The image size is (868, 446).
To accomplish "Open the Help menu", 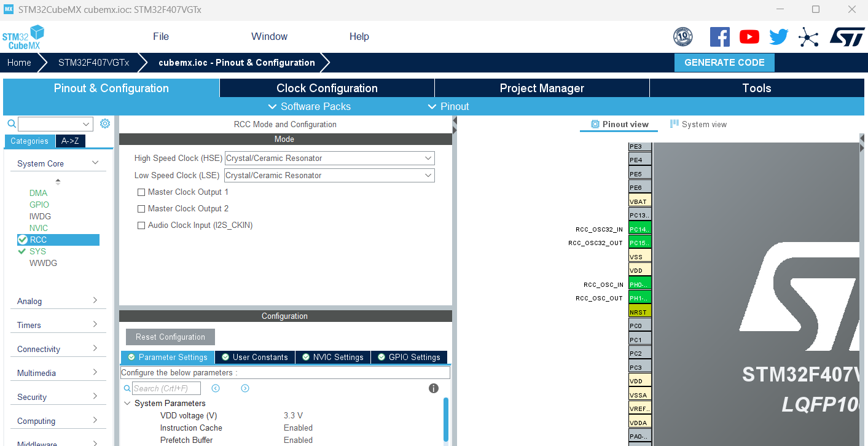I will (x=359, y=37).
